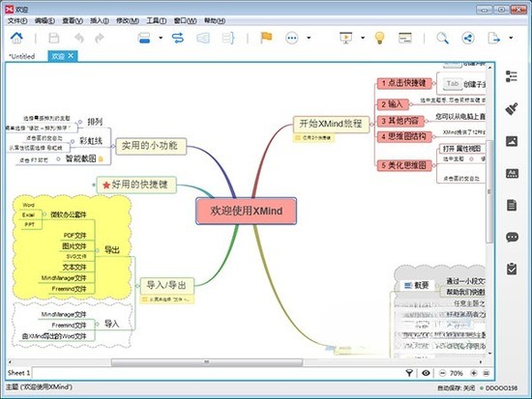532x399 pixels.
Task: Select the 导入 subtopic
Action: point(111,324)
